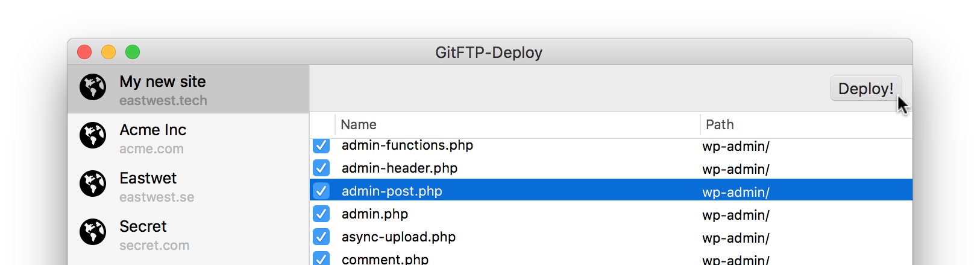Click the wp-admin/ path of admin.php
Viewport: 980px width, 265px height.
[735, 215]
